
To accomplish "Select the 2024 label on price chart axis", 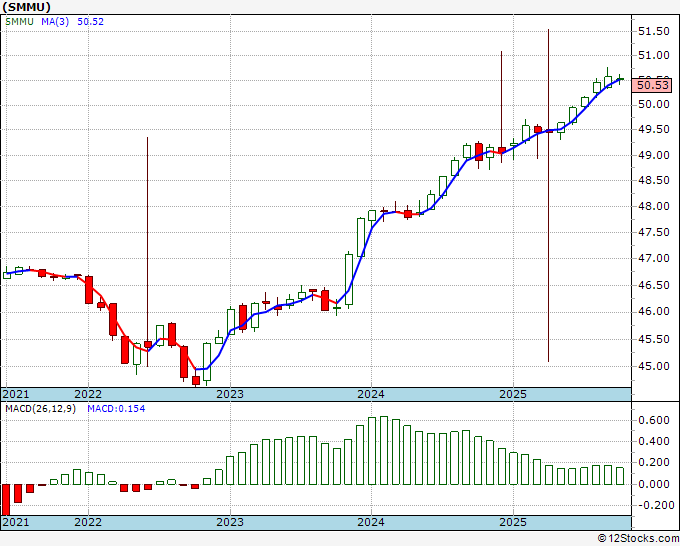I will 371,394.
